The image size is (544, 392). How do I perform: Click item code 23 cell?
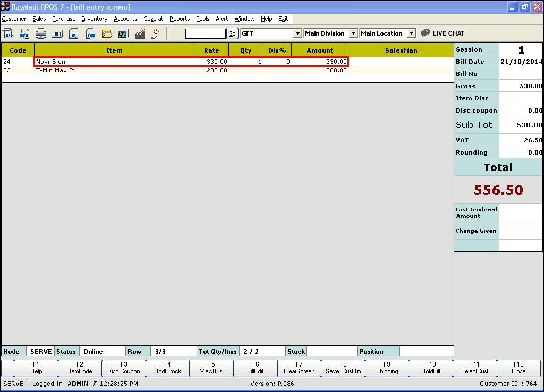coord(18,70)
